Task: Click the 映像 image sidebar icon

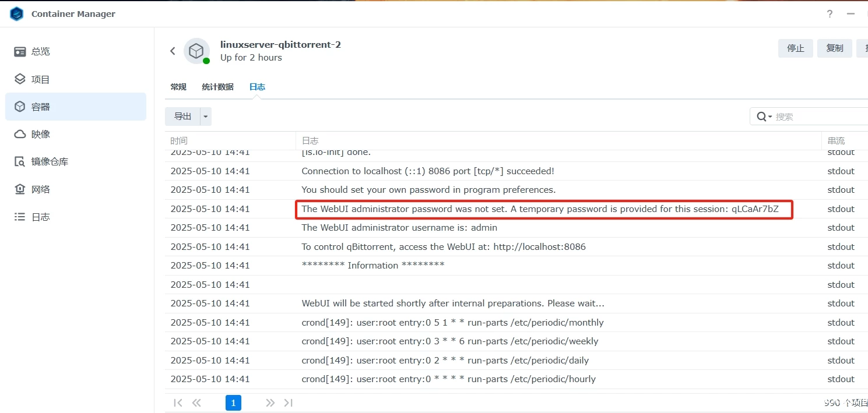Action: click(x=20, y=134)
